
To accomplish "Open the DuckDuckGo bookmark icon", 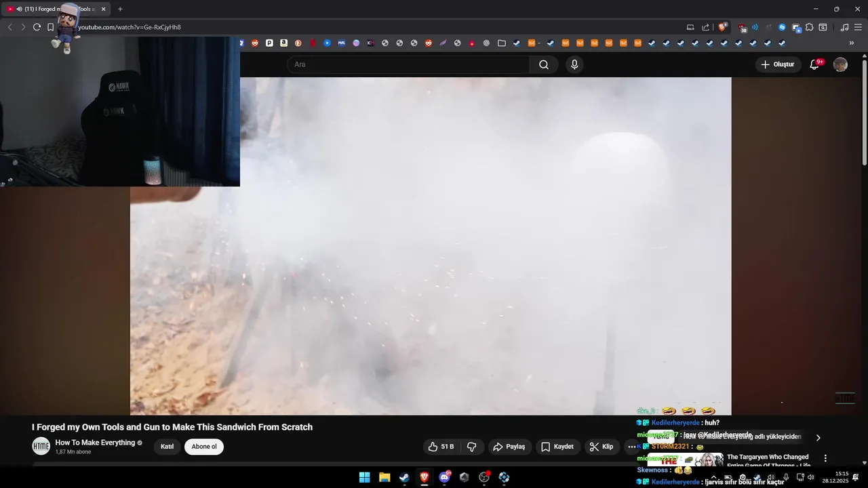I will click(x=298, y=43).
